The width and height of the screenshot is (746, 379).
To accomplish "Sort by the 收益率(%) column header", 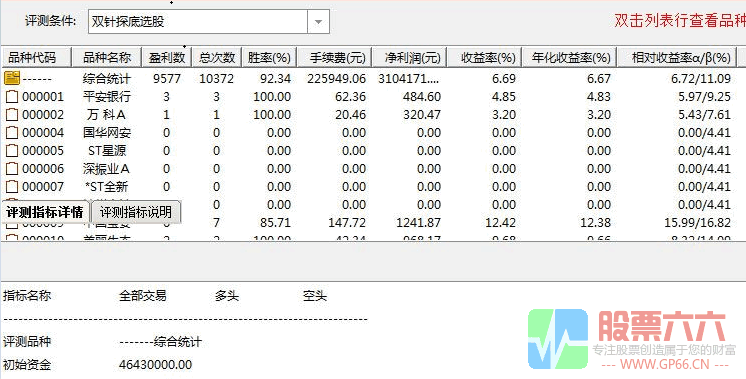I will click(x=484, y=58).
